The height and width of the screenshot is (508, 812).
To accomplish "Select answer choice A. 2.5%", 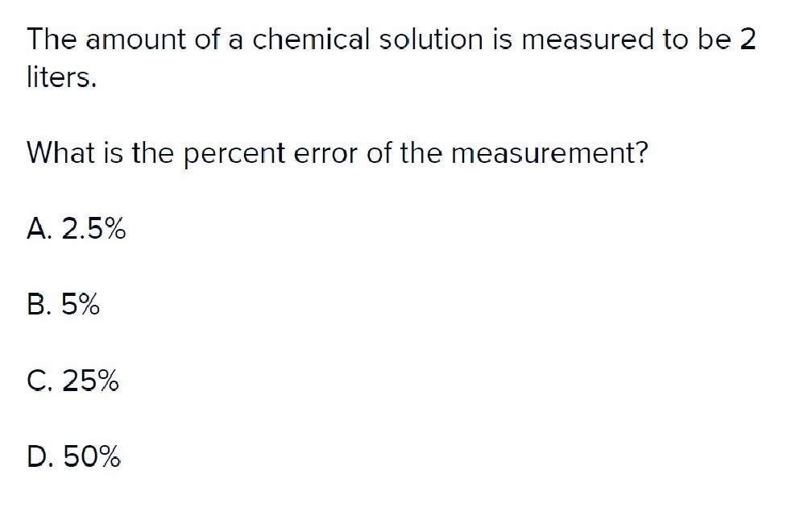I will point(76,229).
